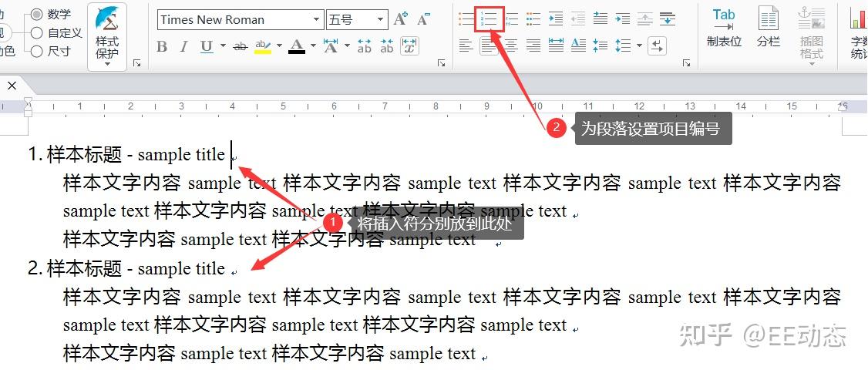The height and width of the screenshot is (370, 868).
Task: Click the letter A with lines alignment icon
Action: (578, 45)
